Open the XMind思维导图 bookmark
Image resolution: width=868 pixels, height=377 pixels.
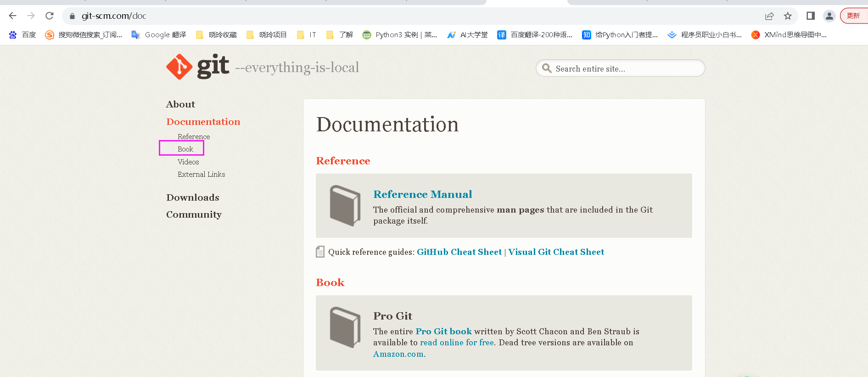coord(789,35)
